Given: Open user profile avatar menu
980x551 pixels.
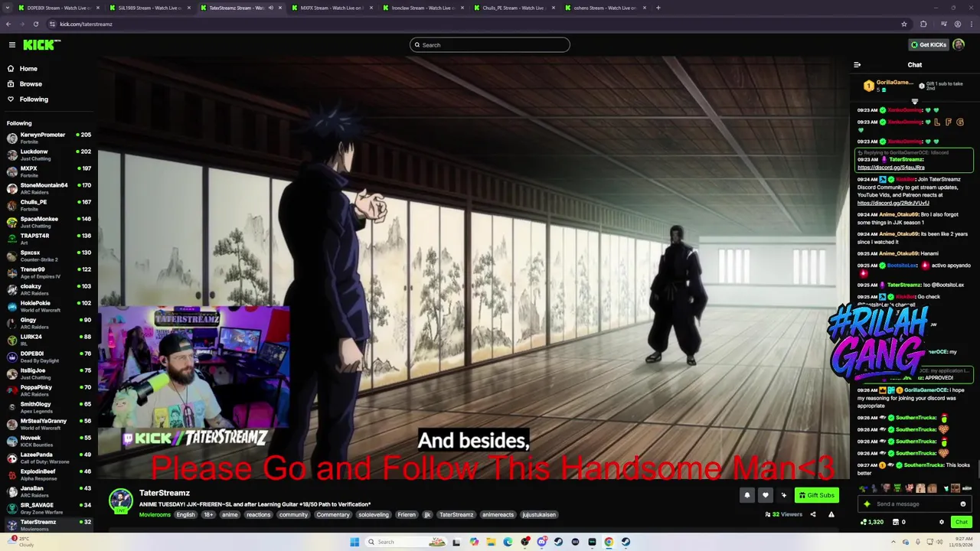Looking at the screenshot, I should click(959, 45).
